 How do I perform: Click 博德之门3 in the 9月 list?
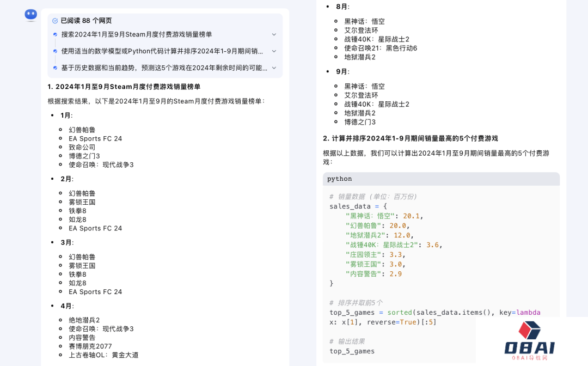[x=360, y=122]
